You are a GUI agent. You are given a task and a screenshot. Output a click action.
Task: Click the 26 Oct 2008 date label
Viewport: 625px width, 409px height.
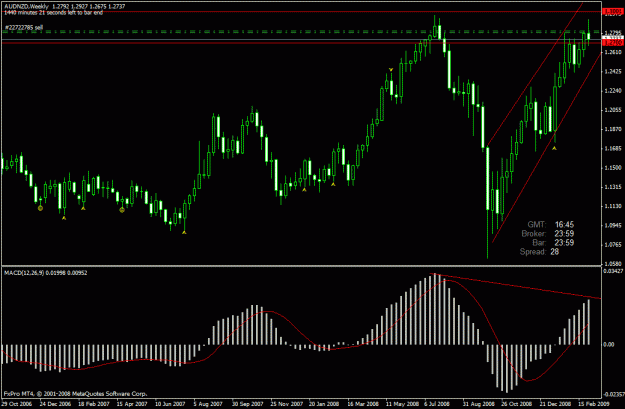coord(517,404)
